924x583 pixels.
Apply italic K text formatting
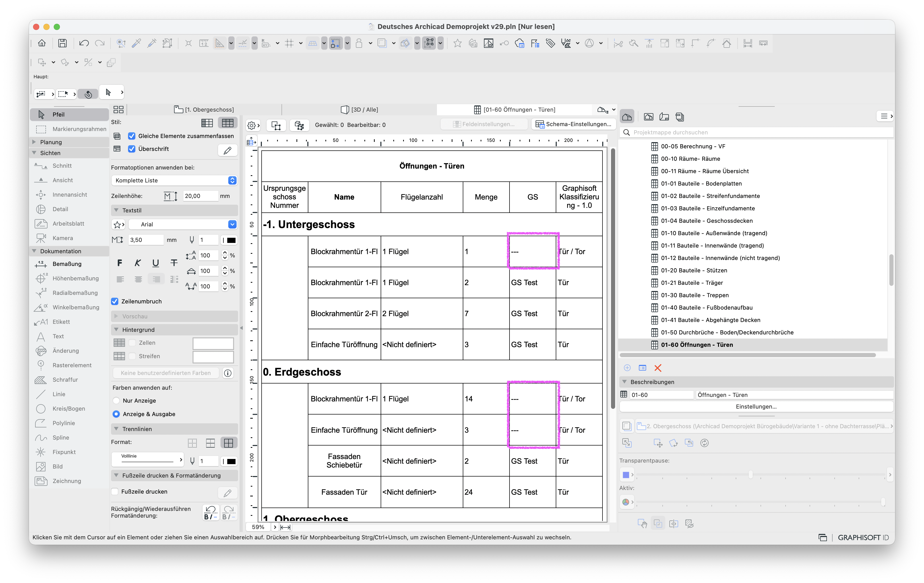click(x=138, y=263)
